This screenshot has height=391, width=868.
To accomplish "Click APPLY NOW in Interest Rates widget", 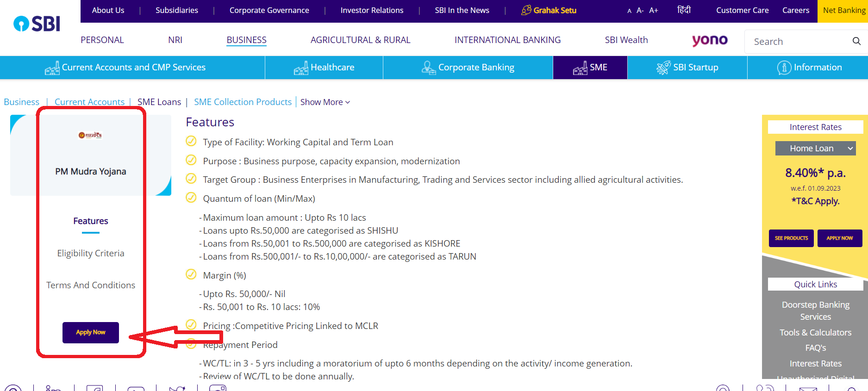I will (x=840, y=238).
